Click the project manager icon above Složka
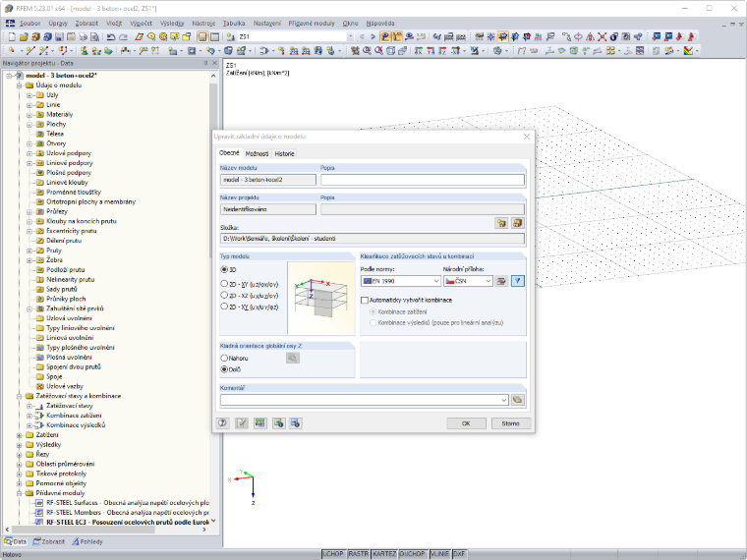The height and width of the screenshot is (560, 747). point(517,223)
